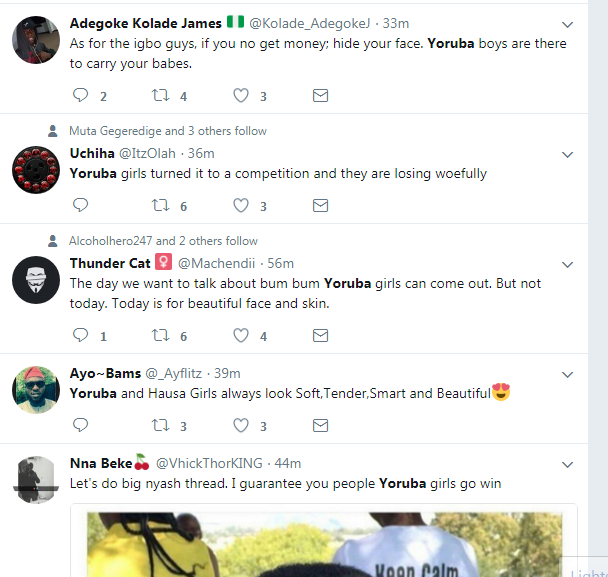This screenshot has height=577, width=608.
Task: Reply to Thunder Cat's tweet
Action: (x=81, y=335)
